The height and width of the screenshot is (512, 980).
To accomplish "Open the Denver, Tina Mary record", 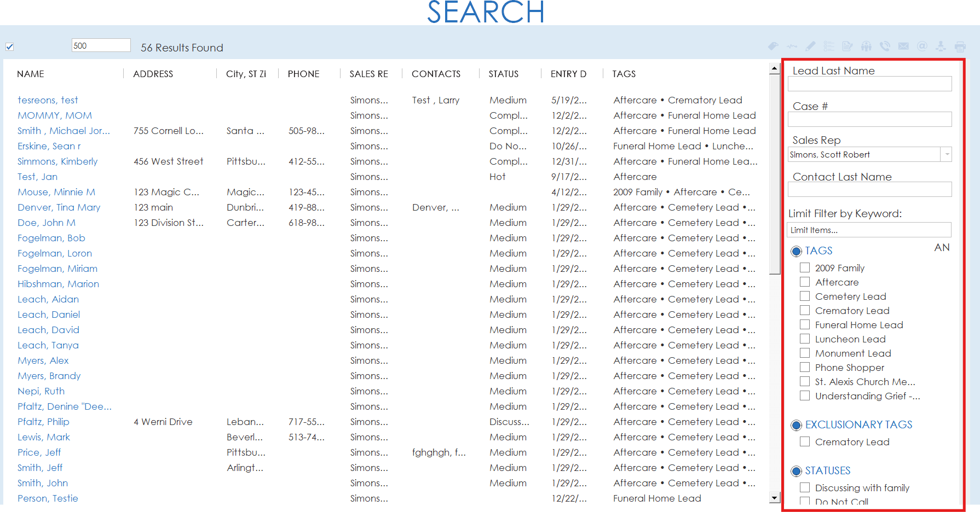I will click(x=59, y=207).
